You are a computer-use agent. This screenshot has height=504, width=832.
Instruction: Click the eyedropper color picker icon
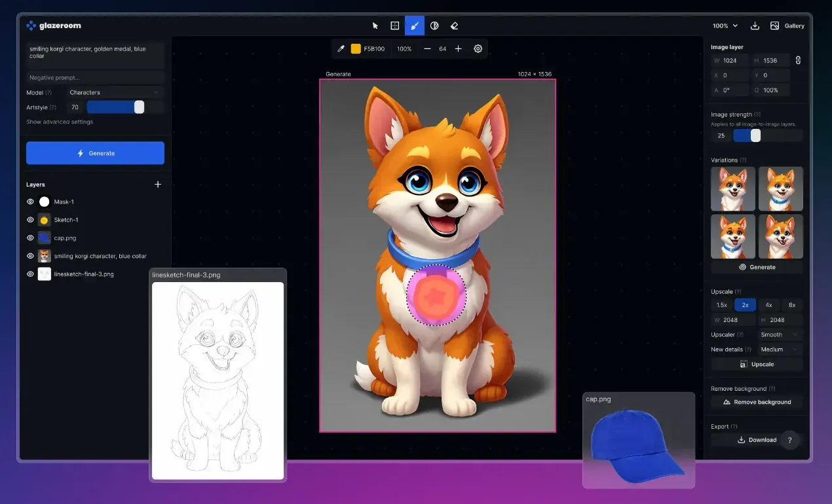(x=341, y=48)
